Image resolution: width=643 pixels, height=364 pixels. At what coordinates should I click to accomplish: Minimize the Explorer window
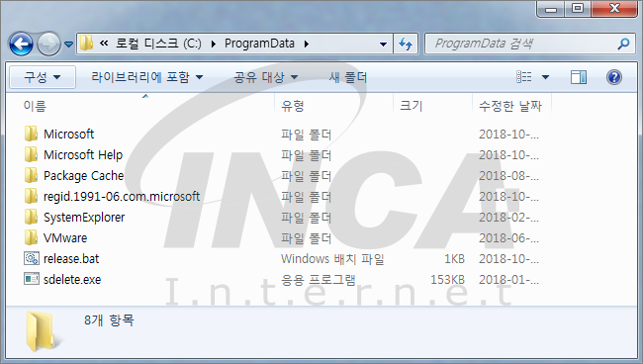550,9
